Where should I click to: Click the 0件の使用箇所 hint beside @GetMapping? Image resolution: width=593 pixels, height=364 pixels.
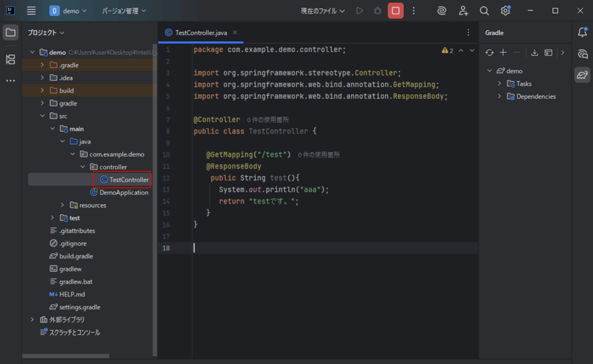[319, 155]
